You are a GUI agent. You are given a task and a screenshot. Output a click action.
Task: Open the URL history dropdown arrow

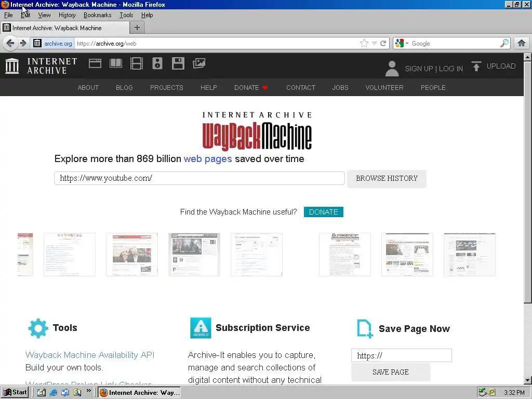pos(374,44)
